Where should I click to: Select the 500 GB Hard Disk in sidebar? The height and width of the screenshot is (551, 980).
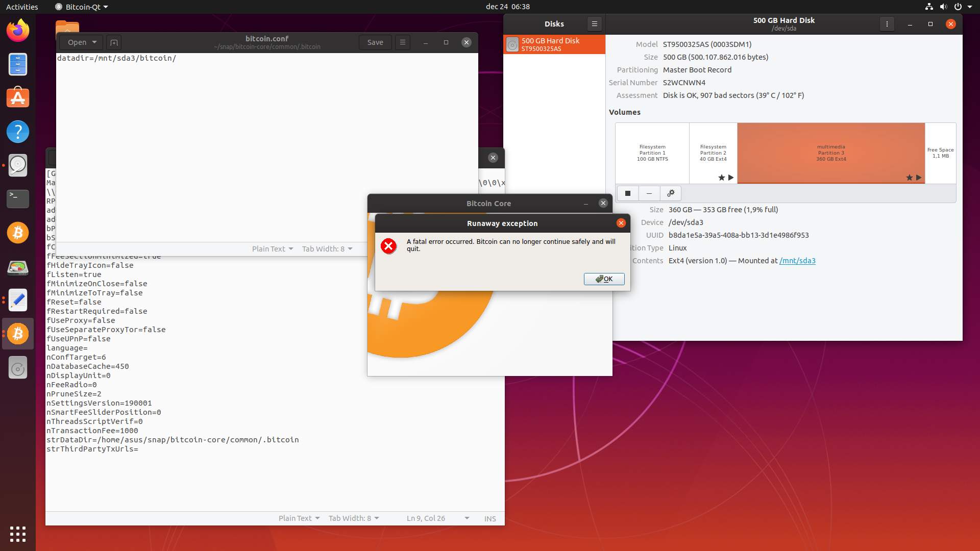554,44
